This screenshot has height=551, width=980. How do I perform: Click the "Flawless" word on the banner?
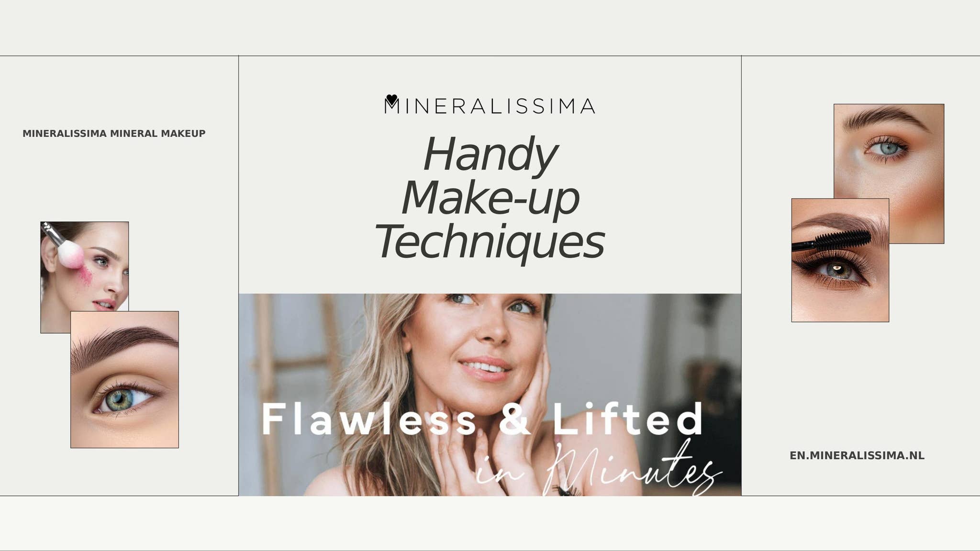[x=369, y=419]
